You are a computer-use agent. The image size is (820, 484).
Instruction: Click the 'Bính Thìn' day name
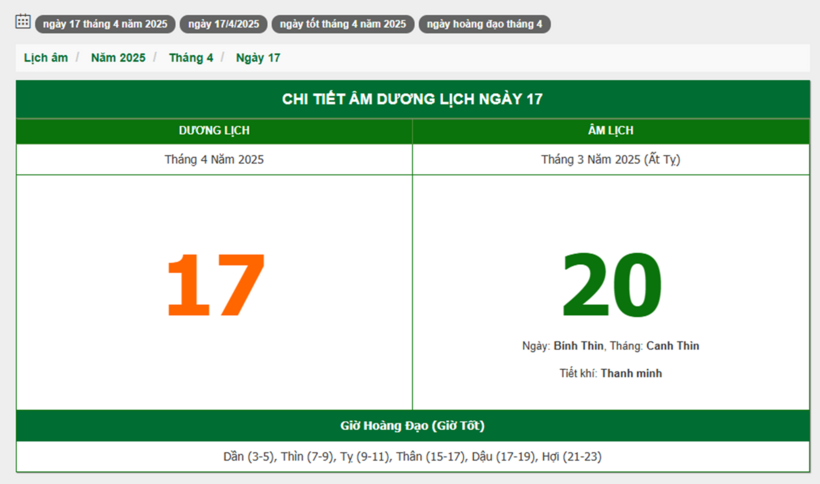pyautogui.click(x=578, y=346)
